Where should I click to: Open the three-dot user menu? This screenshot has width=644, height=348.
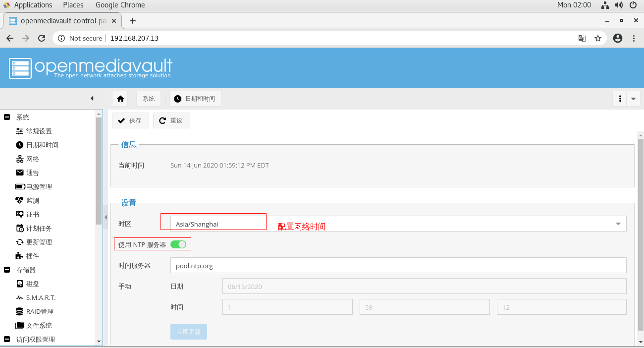pyautogui.click(x=620, y=99)
